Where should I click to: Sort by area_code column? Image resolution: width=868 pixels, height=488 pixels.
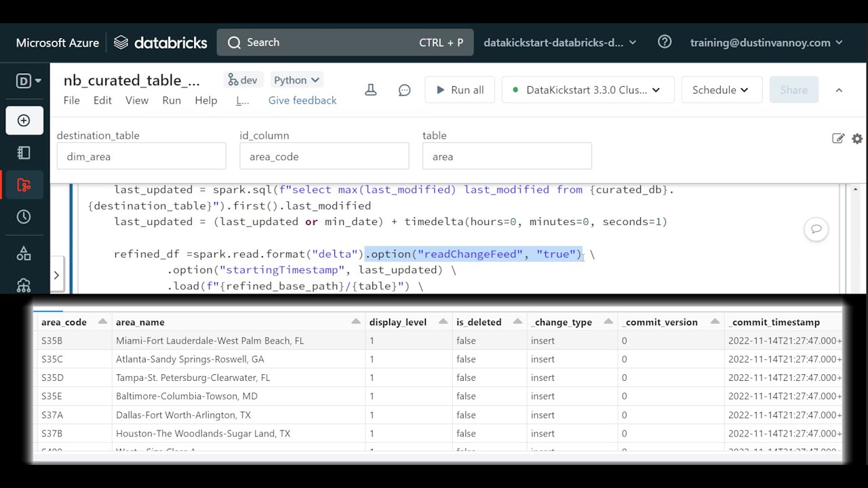tap(102, 321)
